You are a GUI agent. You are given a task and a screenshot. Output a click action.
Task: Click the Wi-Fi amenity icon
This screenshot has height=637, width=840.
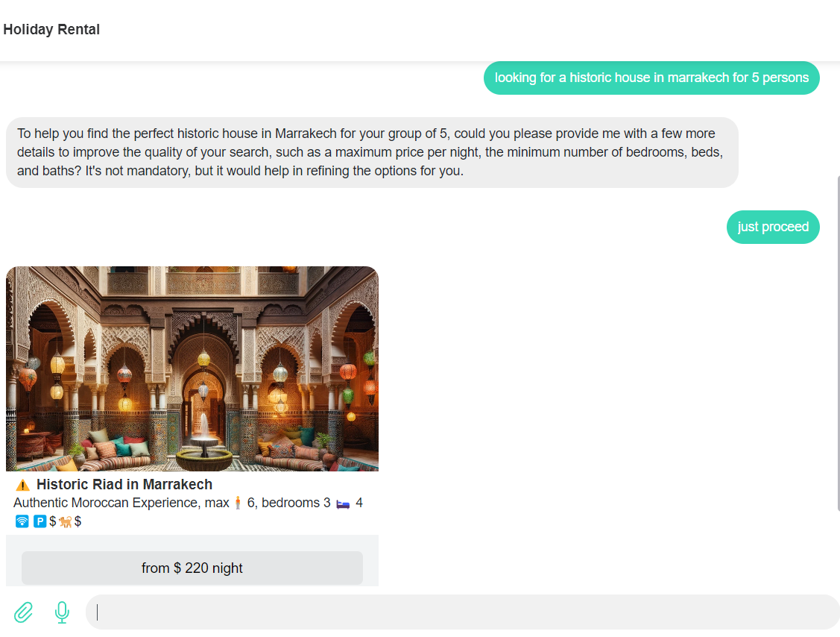pyautogui.click(x=22, y=521)
